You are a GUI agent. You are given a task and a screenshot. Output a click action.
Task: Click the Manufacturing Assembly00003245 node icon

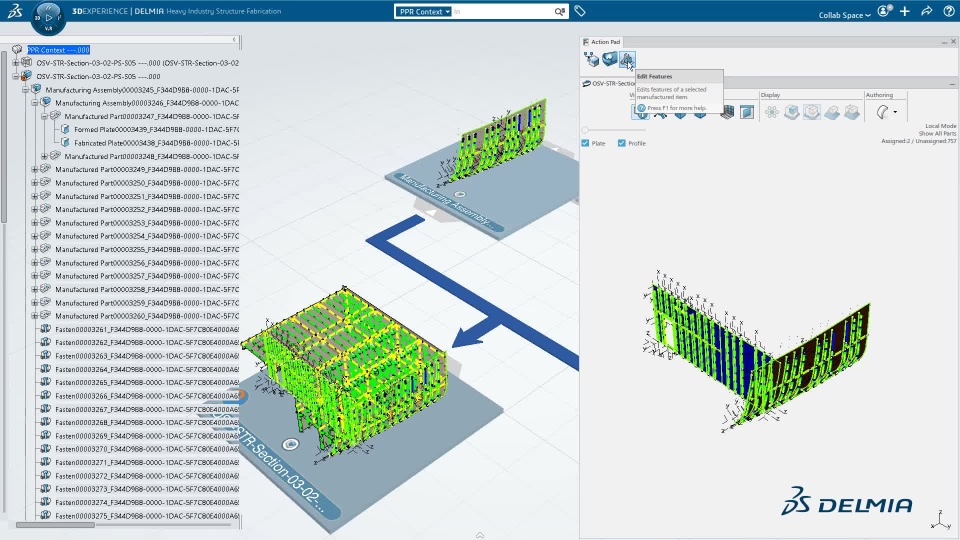pyautogui.click(x=36, y=89)
